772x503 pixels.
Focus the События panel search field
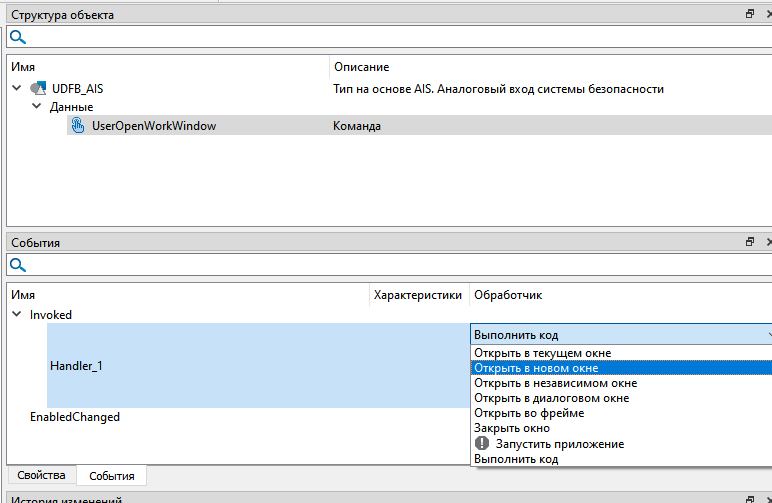390,266
